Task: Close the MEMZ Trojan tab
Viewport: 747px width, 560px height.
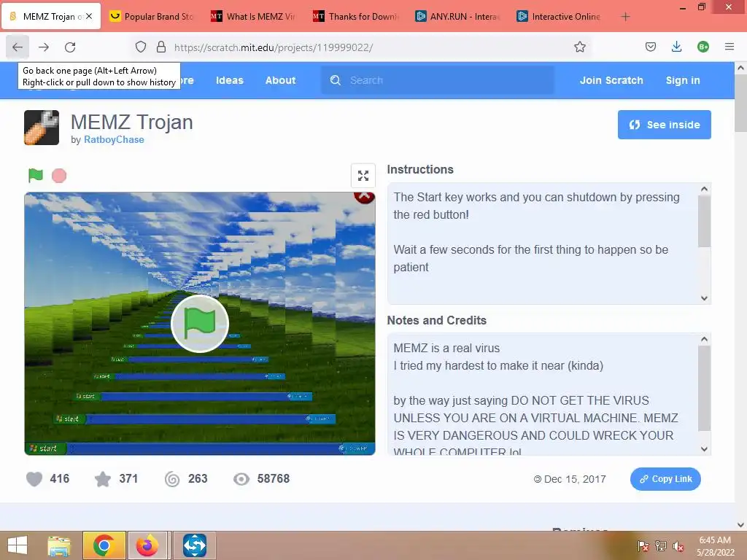Action: (x=89, y=16)
